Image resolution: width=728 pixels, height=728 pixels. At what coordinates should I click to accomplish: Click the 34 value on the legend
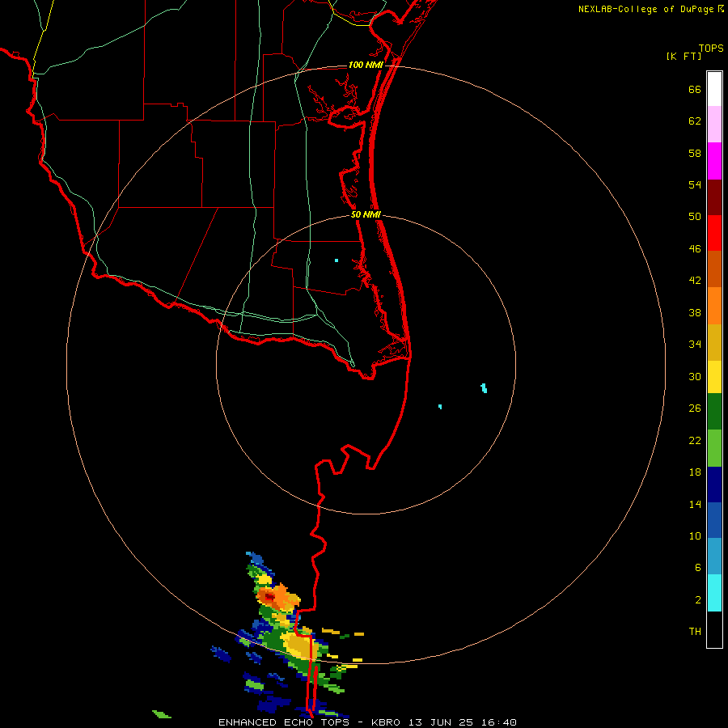695,345
